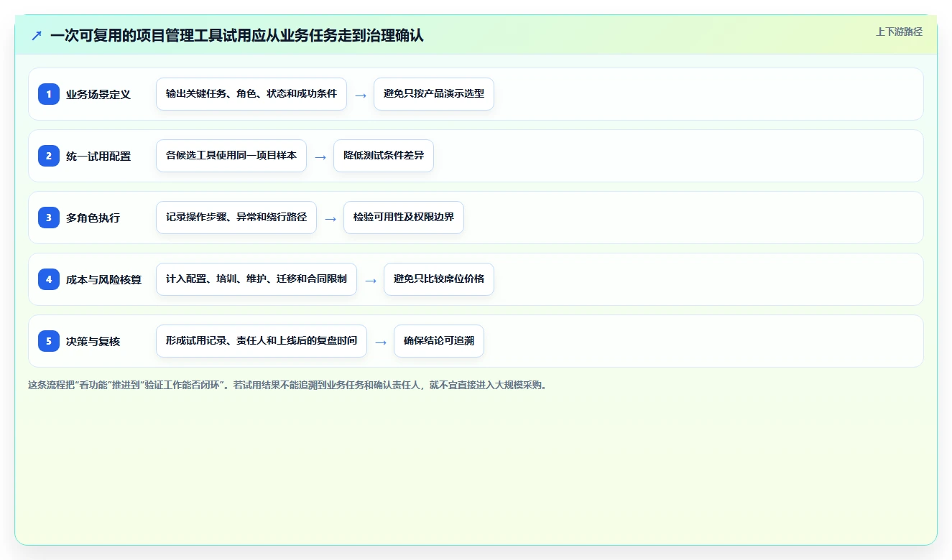Click the diagonal arrow icon beside the title
This screenshot has height=560, width=952.
point(36,36)
